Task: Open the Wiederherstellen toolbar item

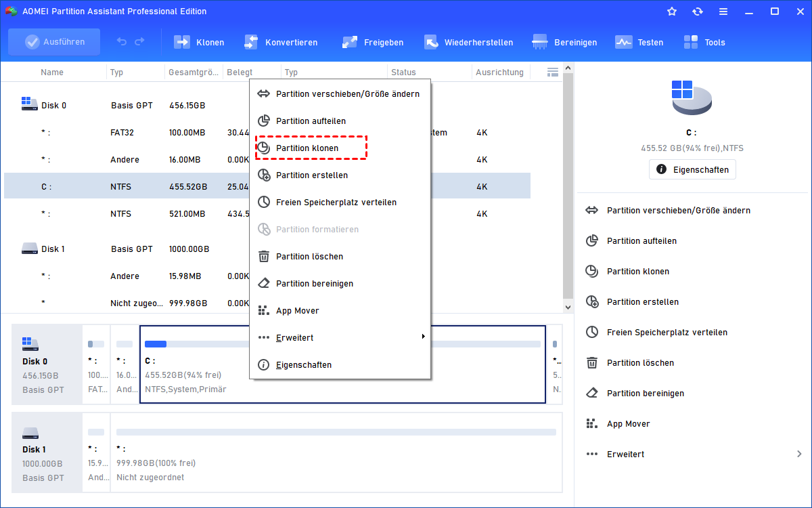Action: tap(468, 42)
